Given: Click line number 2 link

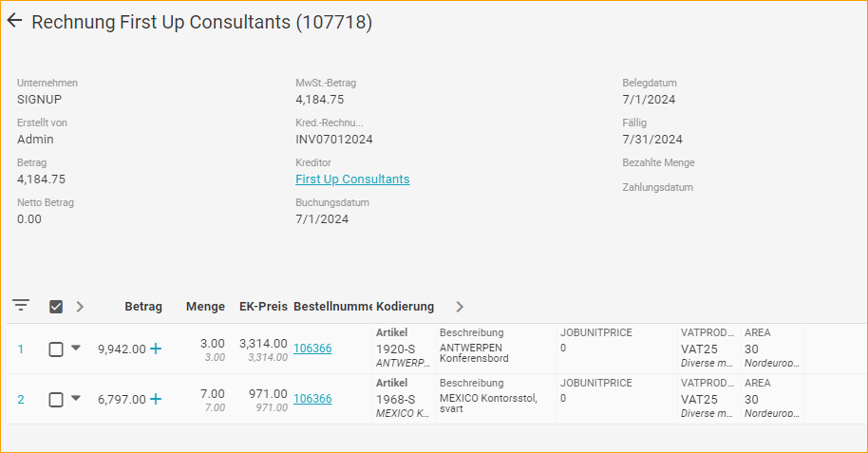Looking at the screenshot, I should point(21,399).
